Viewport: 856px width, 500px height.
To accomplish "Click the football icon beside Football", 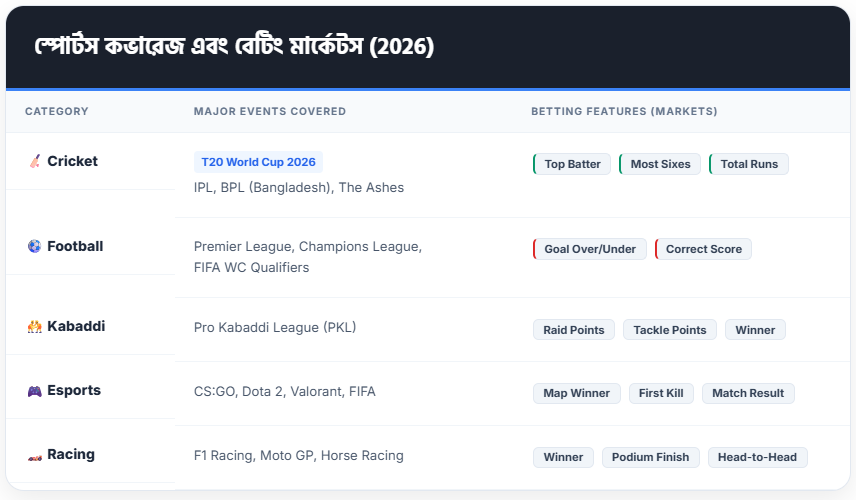I will point(34,247).
